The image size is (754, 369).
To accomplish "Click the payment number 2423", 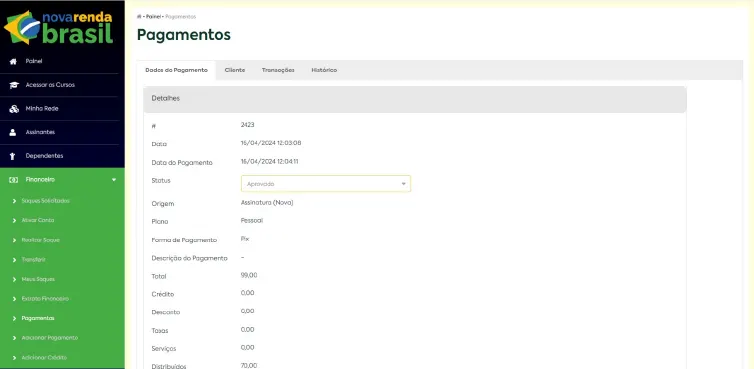I will [x=248, y=125].
